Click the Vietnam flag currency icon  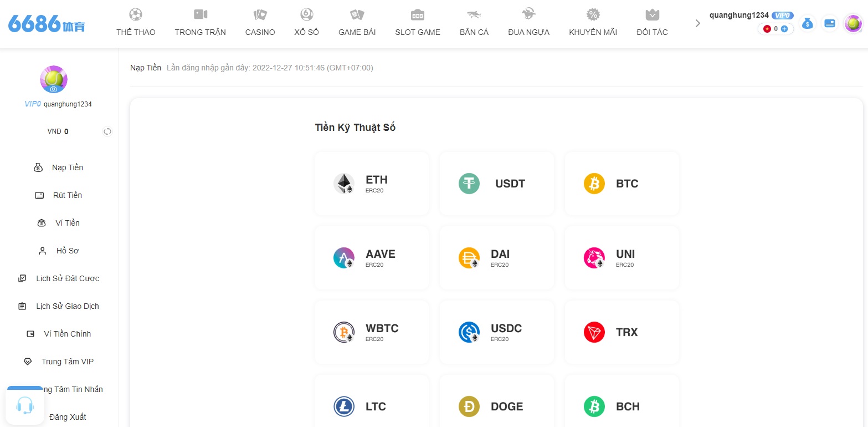(x=767, y=29)
